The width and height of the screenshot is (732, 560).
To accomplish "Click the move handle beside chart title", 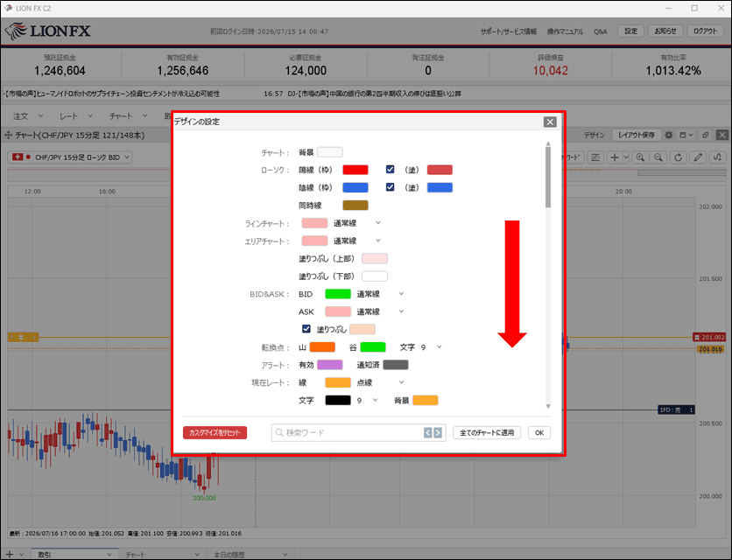I will click(8, 135).
